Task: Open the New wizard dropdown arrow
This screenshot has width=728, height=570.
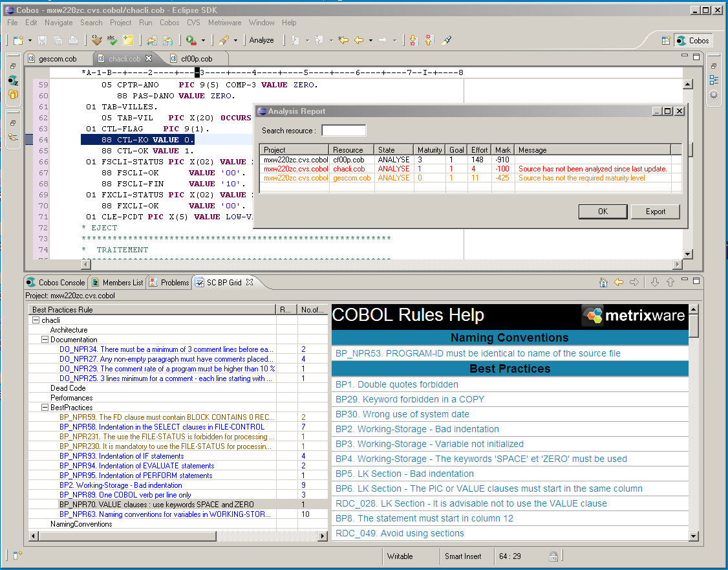Action: (30, 40)
